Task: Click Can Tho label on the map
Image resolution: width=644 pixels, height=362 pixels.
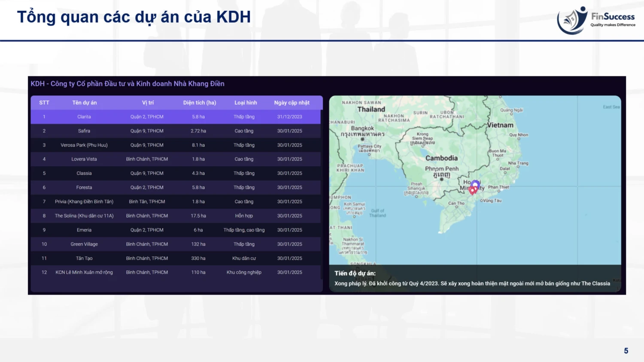Action: 456,203
